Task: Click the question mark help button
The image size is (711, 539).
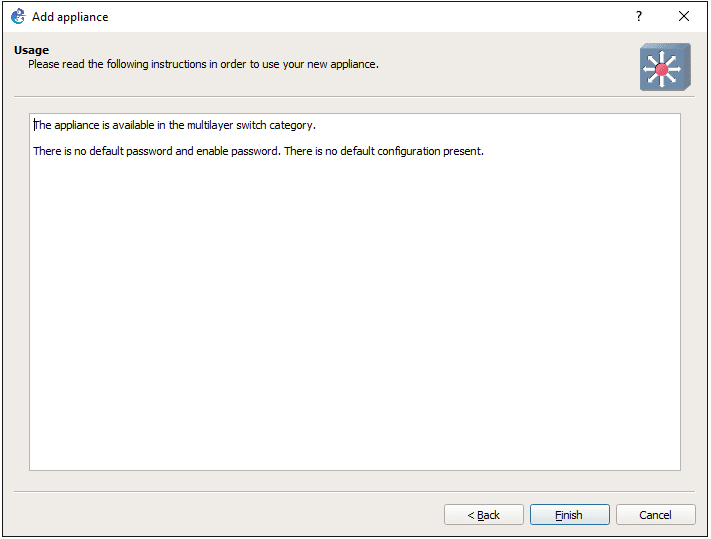Action: (x=638, y=16)
